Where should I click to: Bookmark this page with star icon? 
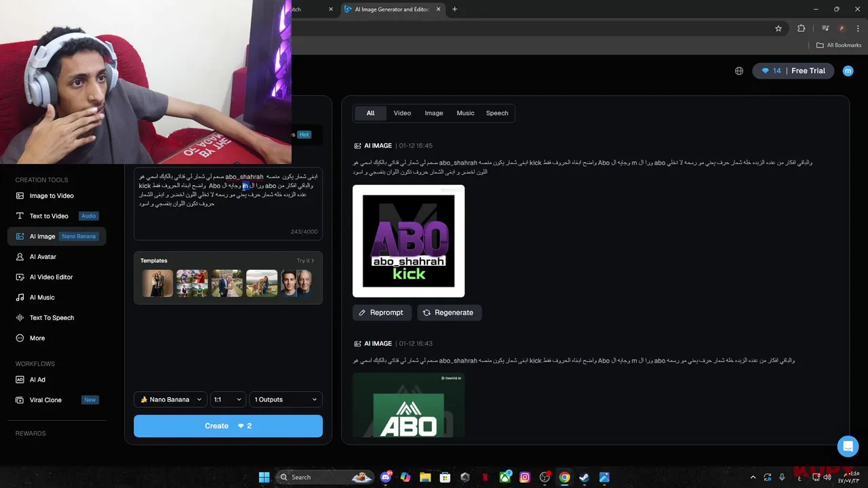tap(778, 28)
